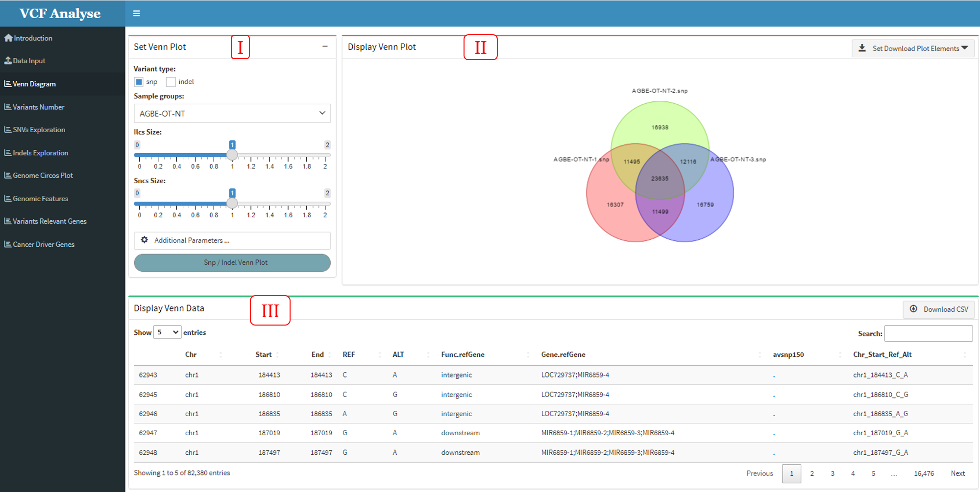Click the table Search input field
This screenshot has width=980, height=492.
928,333
